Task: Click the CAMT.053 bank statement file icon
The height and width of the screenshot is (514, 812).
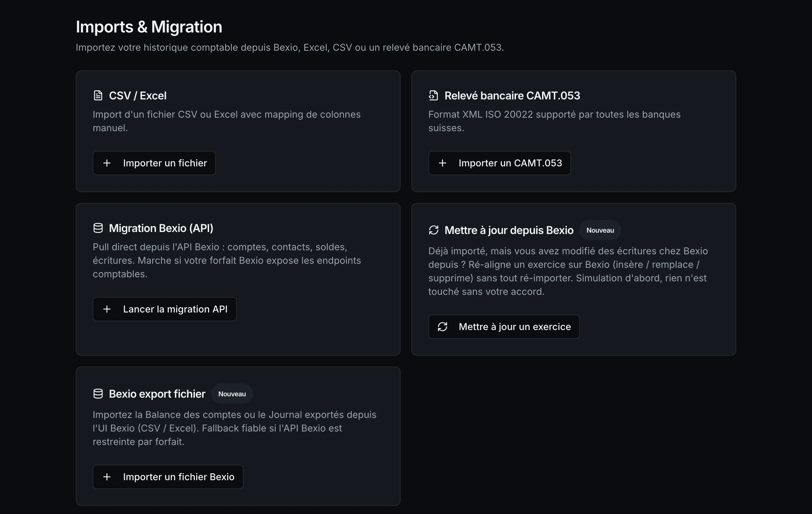Action: coord(433,96)
